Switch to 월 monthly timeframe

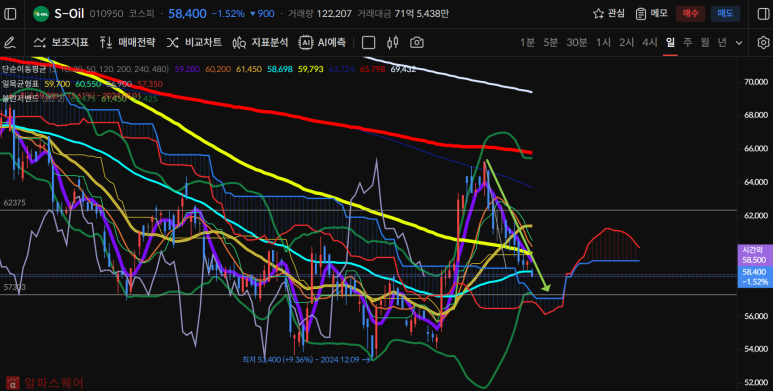pyautogui.click(x=704, y=42)
